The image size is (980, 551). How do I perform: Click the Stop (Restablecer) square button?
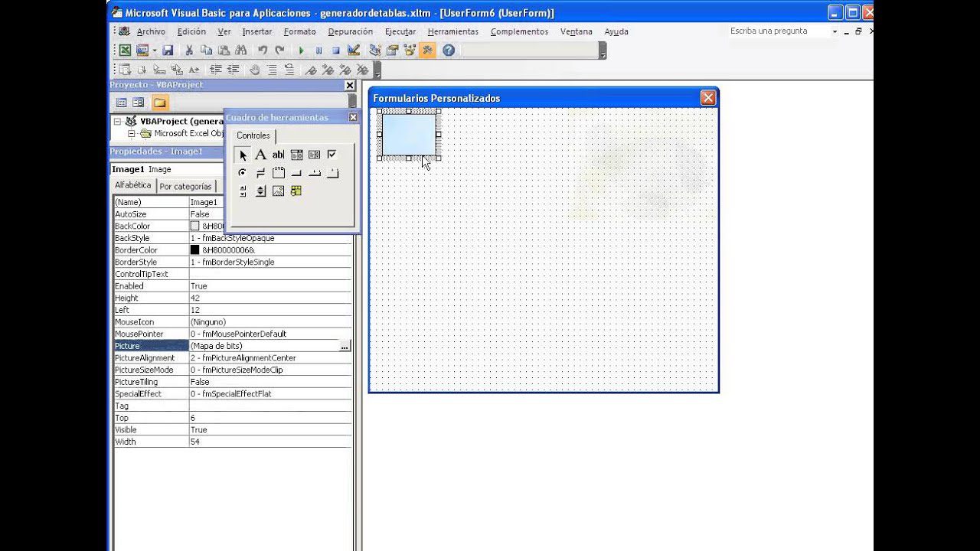(335, 51)
